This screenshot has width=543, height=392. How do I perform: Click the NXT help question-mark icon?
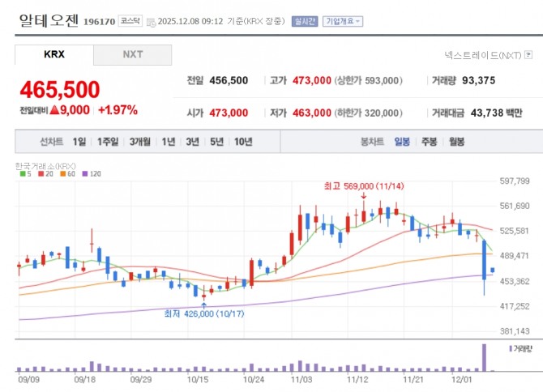[528, 54]
